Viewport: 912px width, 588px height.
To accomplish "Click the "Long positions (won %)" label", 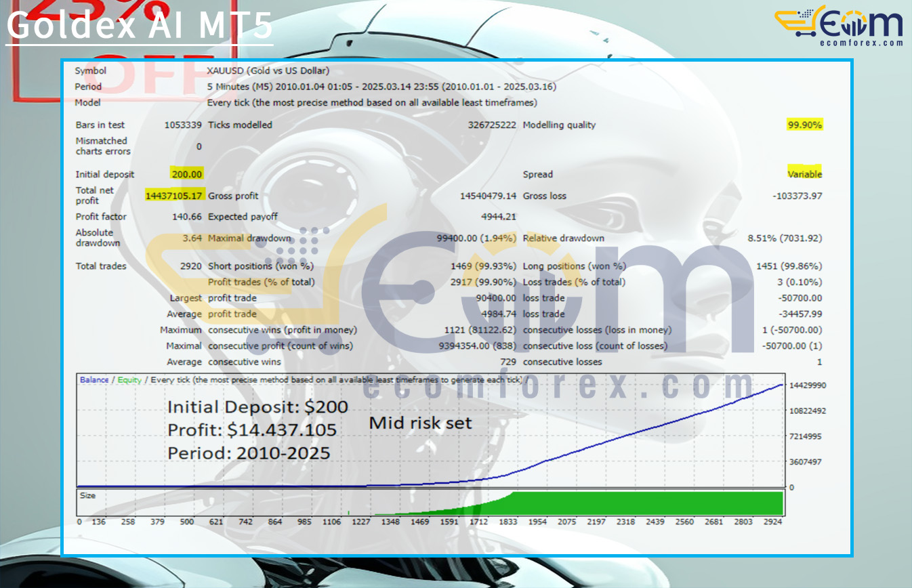I will point(575,266).
